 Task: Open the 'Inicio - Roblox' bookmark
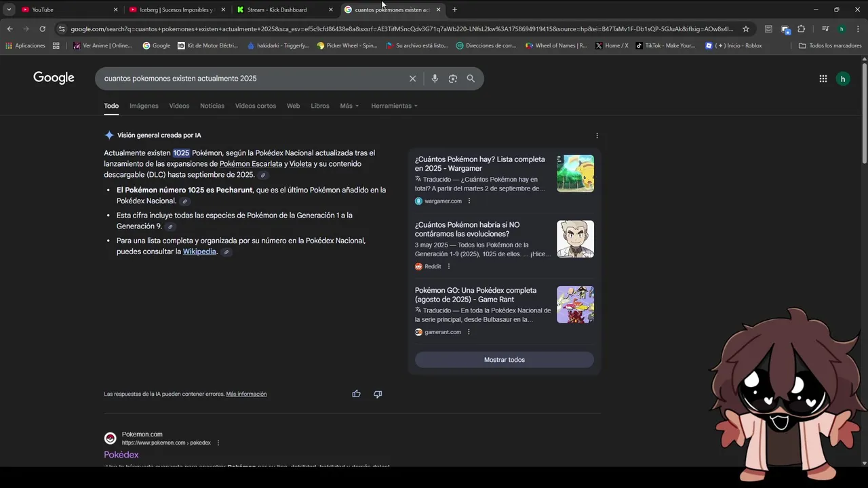tap(734, 45)
